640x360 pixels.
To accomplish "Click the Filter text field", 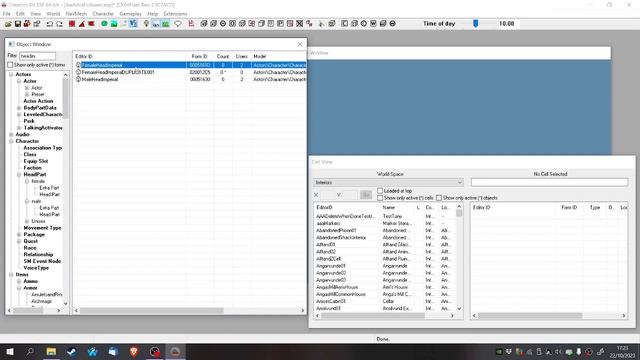I will 37,56.
